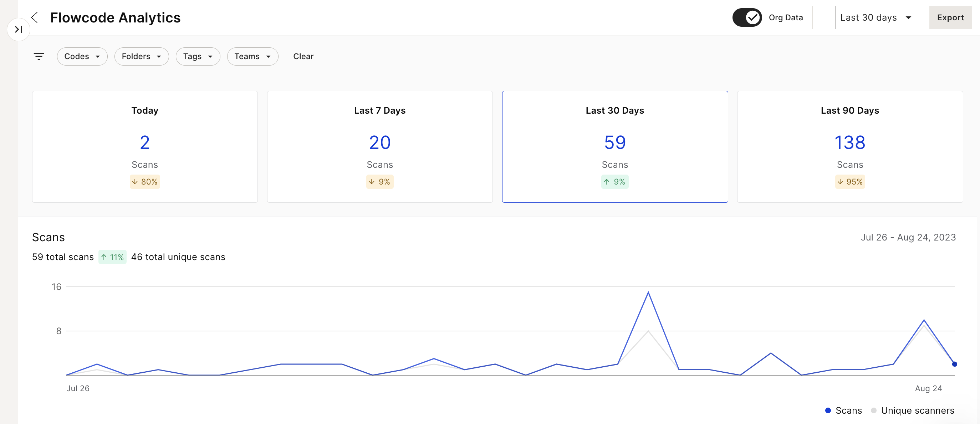The height and width of the screenshot is (424, 980).
Task: Click the 95% decrease badge
Action: pyautogui.click(x=850, y=182)
